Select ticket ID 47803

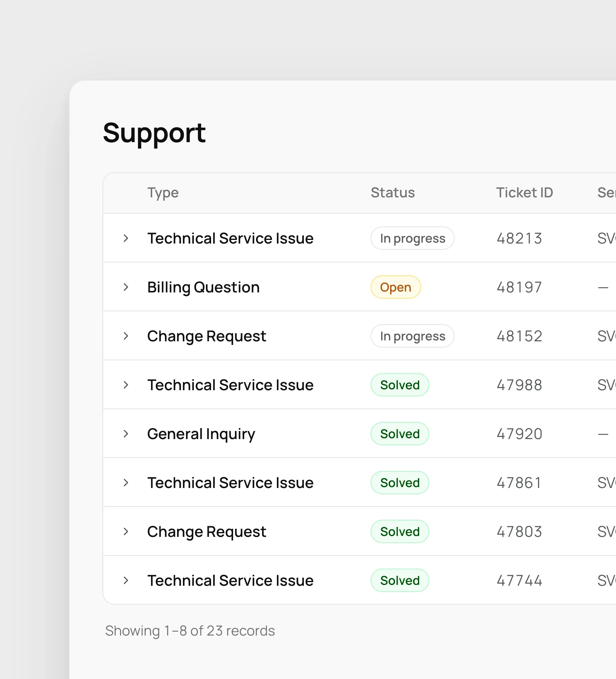519,532
